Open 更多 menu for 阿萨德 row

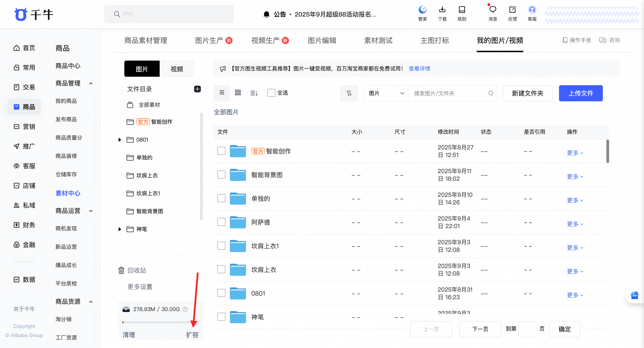[x=575, y=224]
